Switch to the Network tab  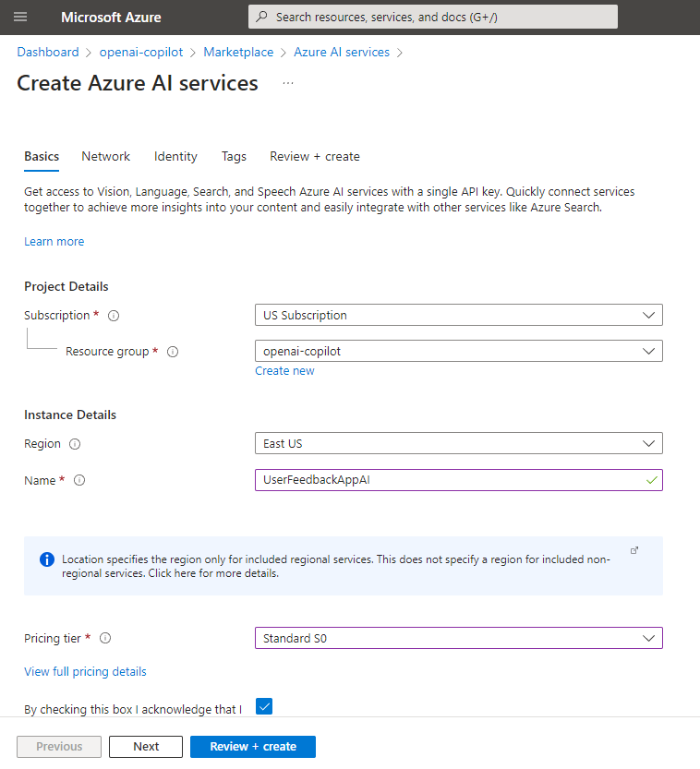(105, 156)
